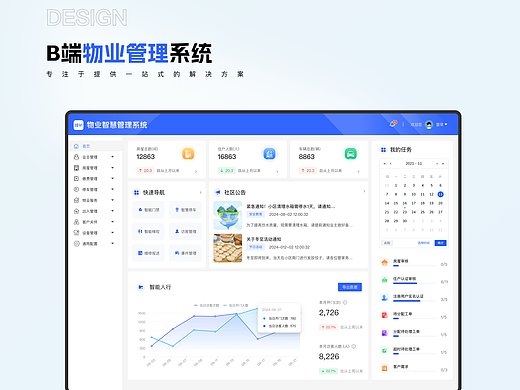
Task: Click the 我的任务 grid icon
Action: tap(383, 150)
